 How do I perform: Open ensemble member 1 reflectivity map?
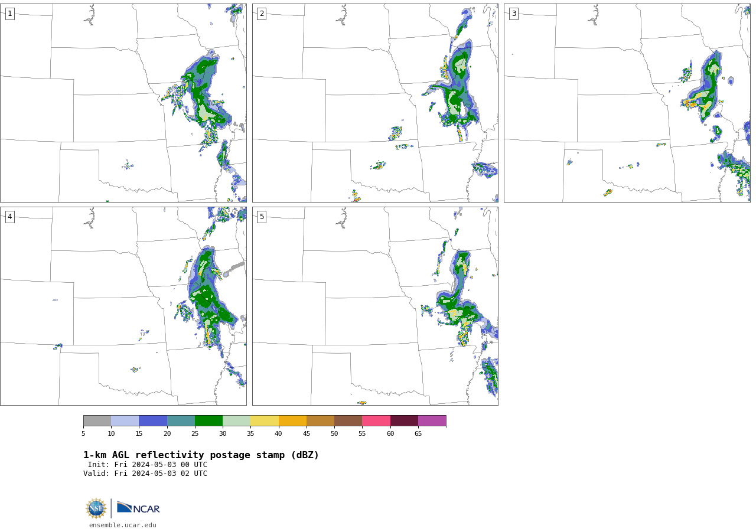[x=123, y=103]
